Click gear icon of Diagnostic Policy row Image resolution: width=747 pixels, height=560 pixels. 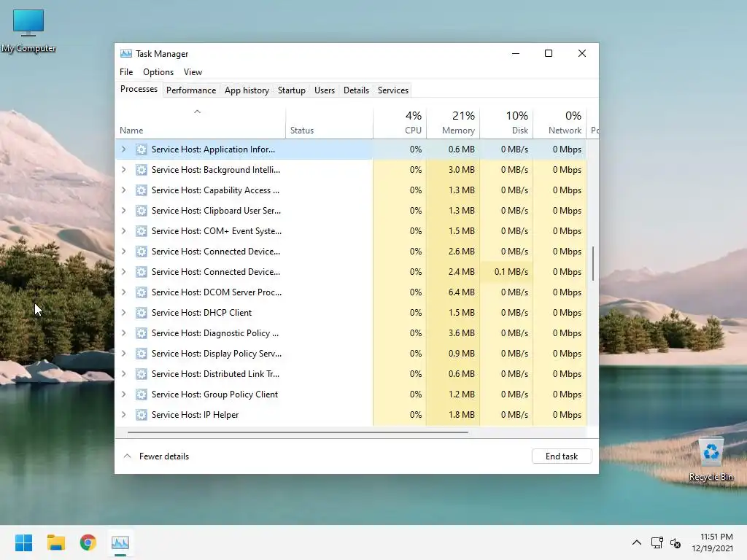tap(141, 333)
